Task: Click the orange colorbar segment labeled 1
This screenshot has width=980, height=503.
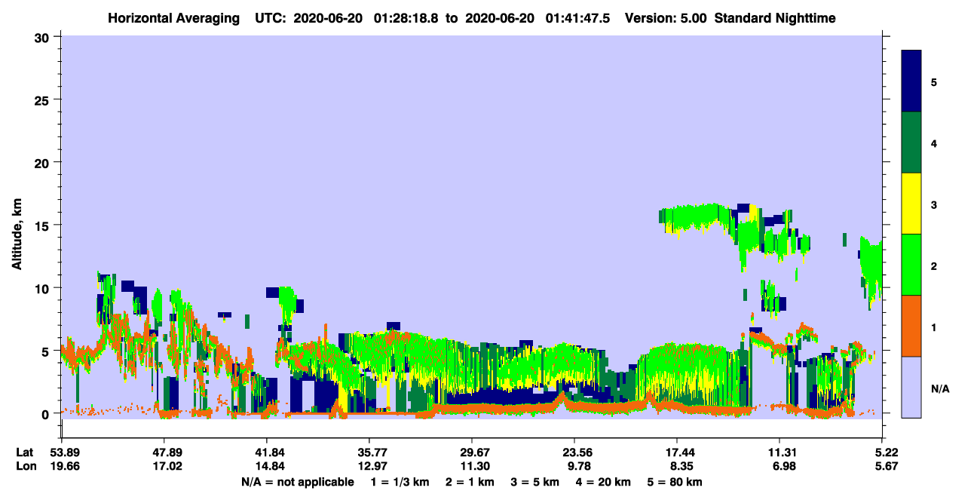Action: [911, 326]
